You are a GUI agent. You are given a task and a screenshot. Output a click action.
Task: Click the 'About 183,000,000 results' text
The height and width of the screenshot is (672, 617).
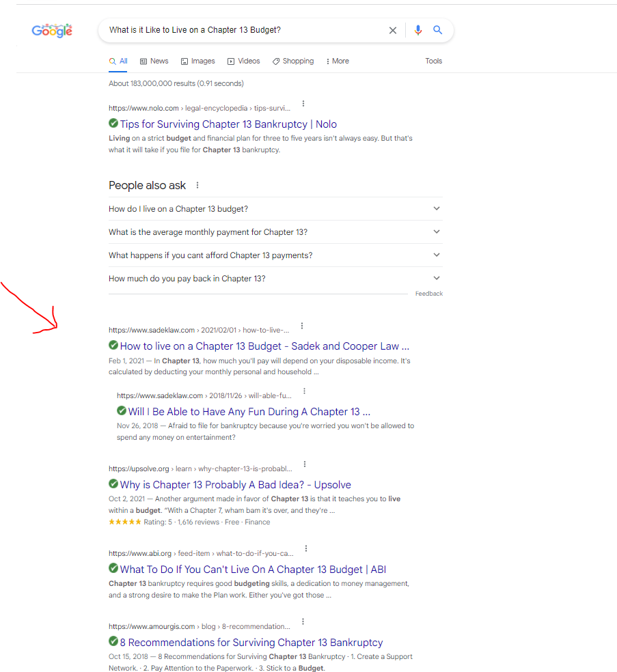(x=176, y=83)
